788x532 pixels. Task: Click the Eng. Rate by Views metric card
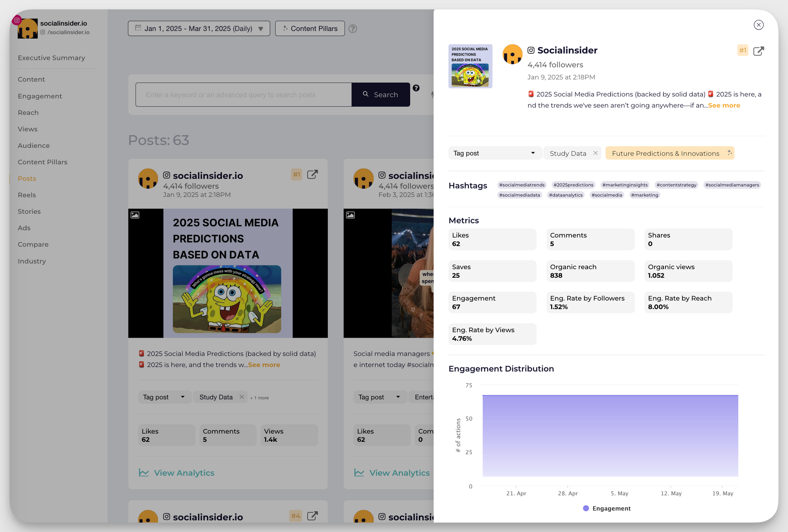click(x=492, y=334)
